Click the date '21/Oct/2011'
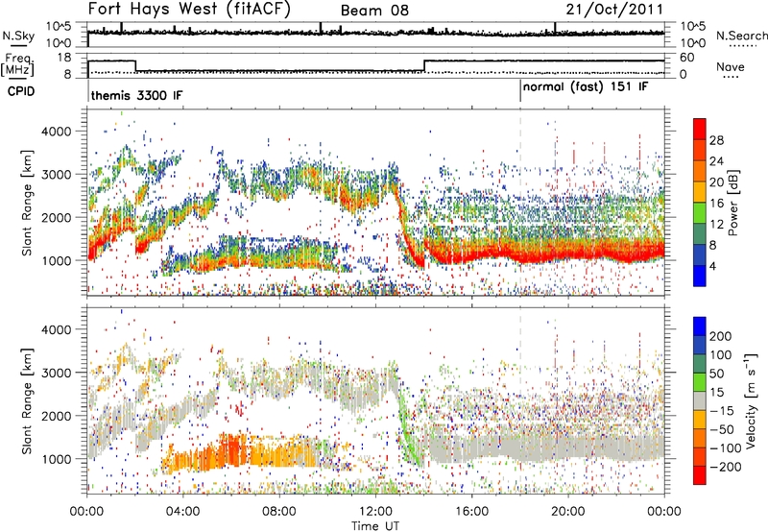 pyautogui.click(x=614, y=10)
